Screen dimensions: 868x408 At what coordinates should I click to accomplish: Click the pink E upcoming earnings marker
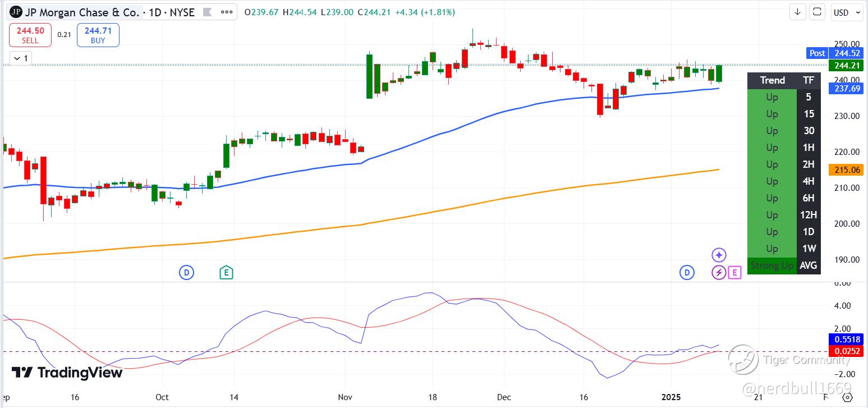click(x=735, y=273)
